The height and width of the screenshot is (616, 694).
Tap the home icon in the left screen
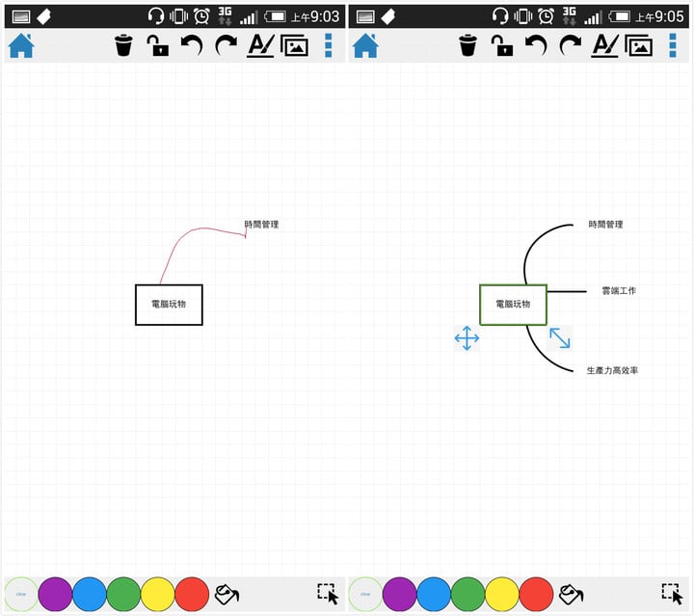coord(21,45)
